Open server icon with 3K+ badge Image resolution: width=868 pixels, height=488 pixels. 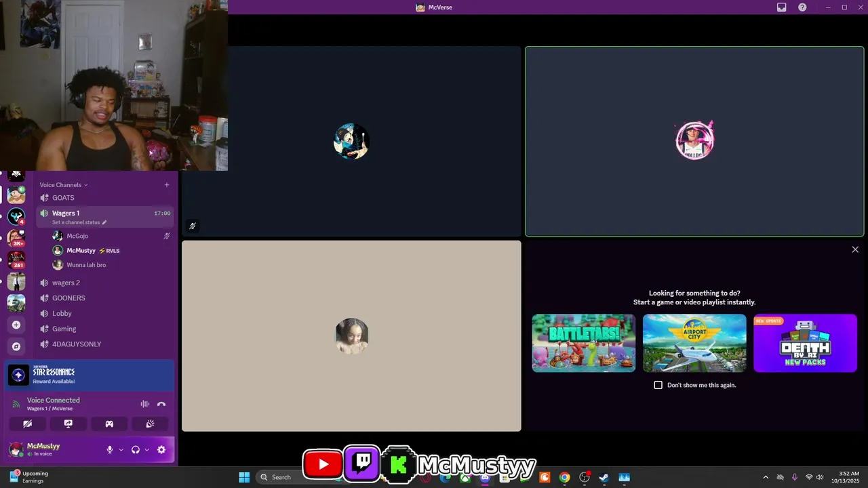point(16,238)
